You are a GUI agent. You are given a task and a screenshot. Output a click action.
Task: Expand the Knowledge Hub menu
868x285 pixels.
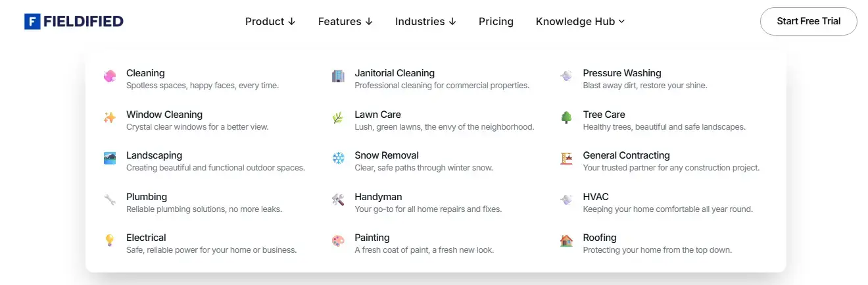[580, 21]
